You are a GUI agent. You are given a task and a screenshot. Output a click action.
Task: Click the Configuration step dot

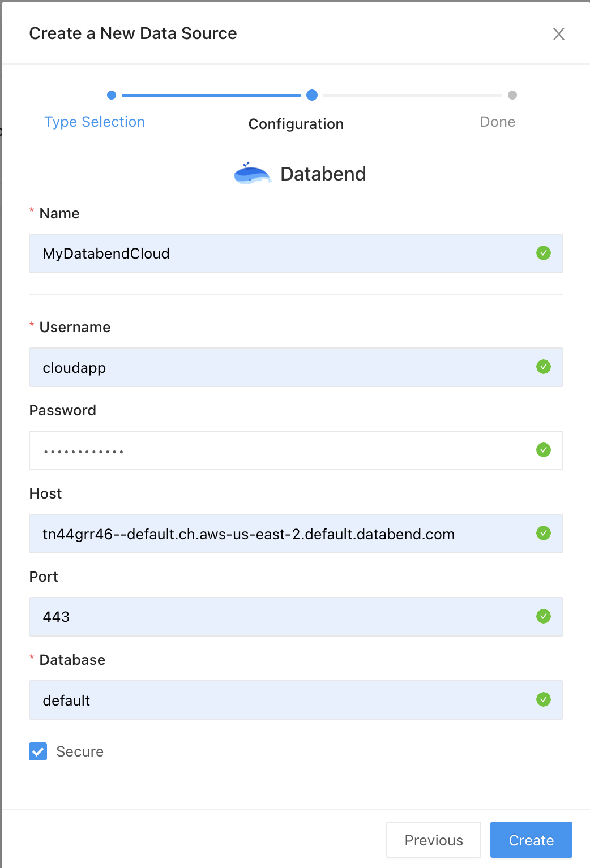click(312, 95)
